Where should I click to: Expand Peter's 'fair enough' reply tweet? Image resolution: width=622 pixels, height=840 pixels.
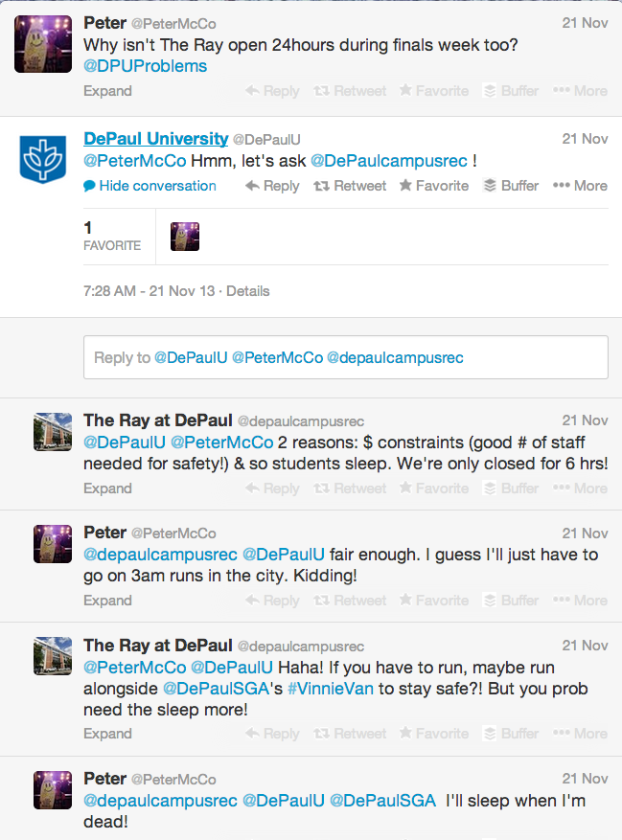pyautogui.click(x=107, y=601)
